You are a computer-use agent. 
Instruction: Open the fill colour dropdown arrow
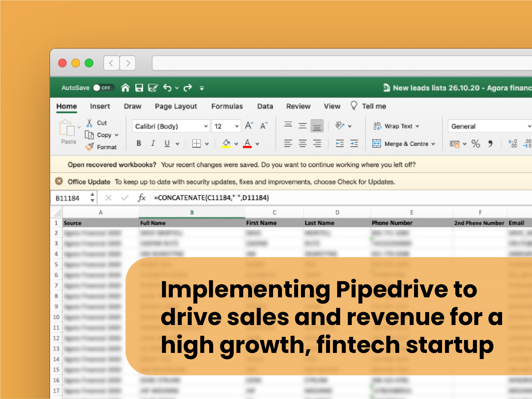pyautogui.click(x=236, y=144)
